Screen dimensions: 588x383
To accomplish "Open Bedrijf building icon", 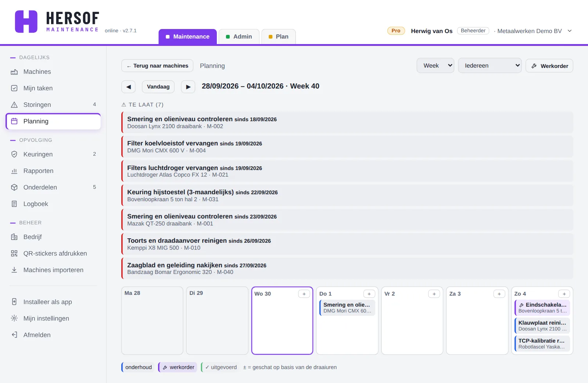I will [x=14, y=237].
